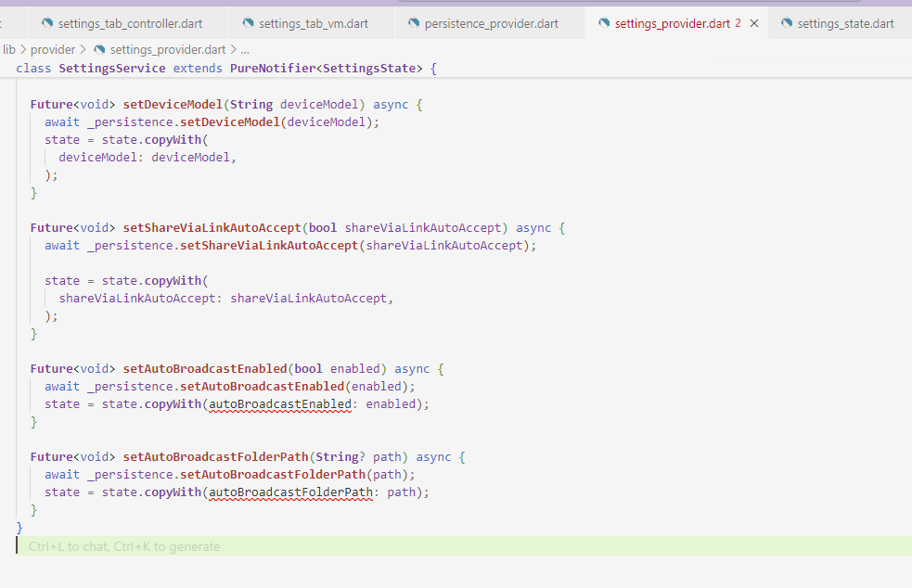Click Dart icon on settings_state.dart tab
The height and width of the screenshot is (588, 912).
coord(787,22)
